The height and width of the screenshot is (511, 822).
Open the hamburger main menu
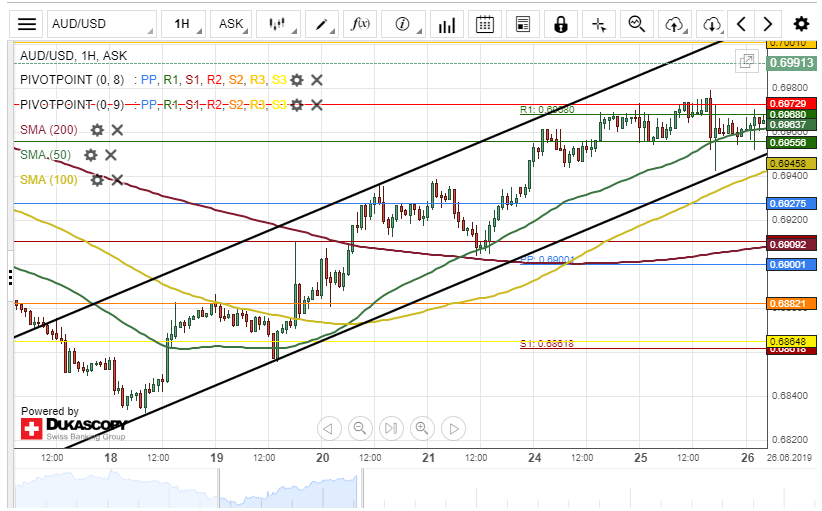pos(28,24)
